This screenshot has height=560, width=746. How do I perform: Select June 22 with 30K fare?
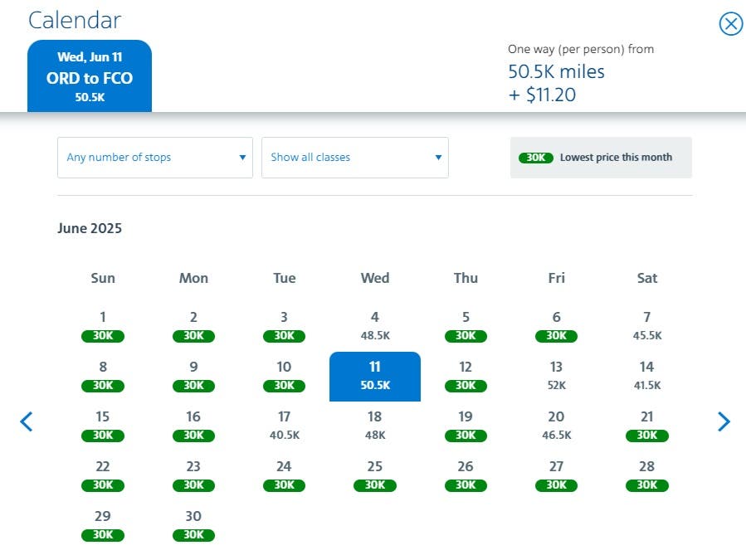103,475
